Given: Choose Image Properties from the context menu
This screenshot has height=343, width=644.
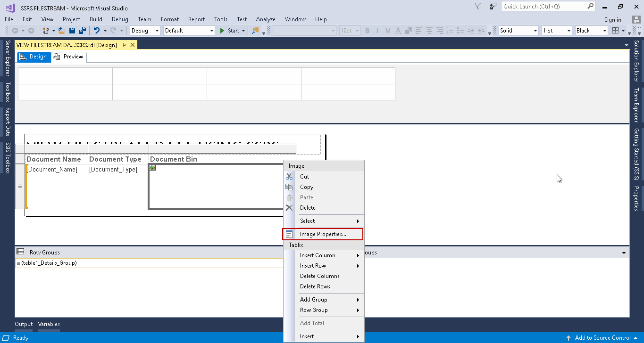Looking at the screenshot, I should click(323, 234).
